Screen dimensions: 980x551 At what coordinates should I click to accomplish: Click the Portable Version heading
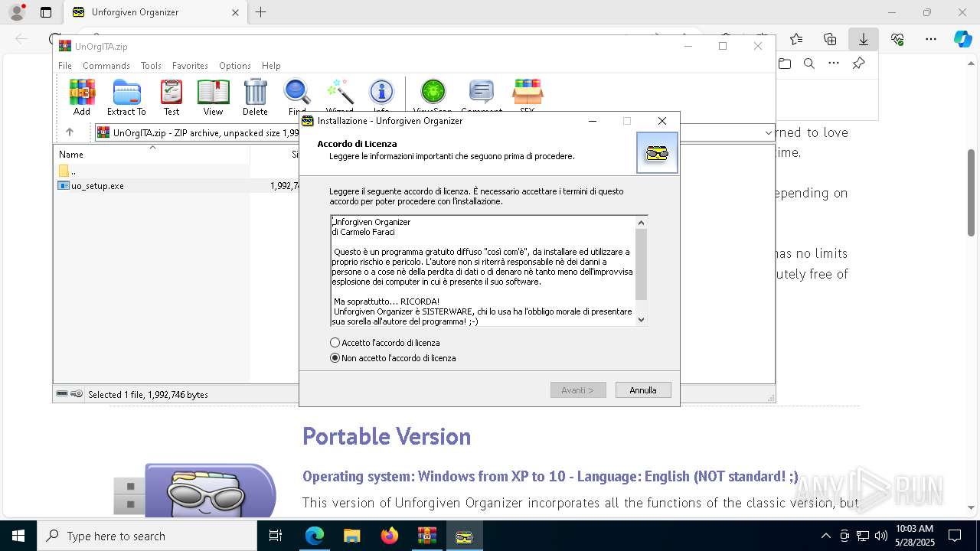tap(387, 436)
